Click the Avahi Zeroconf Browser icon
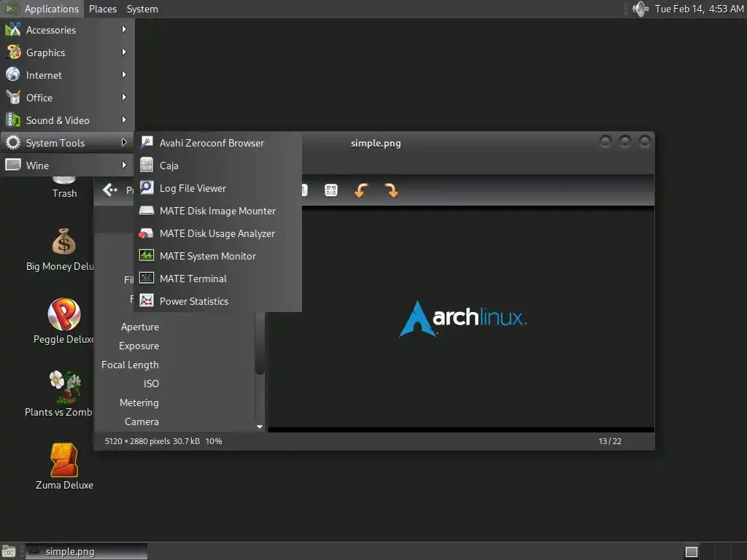The height and width of the screenshot is (560, 747). coord(147,142)
